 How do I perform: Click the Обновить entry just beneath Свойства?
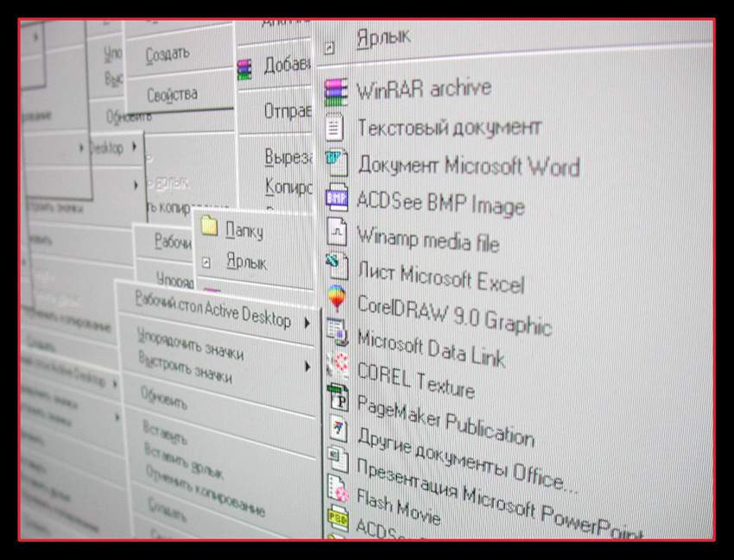129,116
